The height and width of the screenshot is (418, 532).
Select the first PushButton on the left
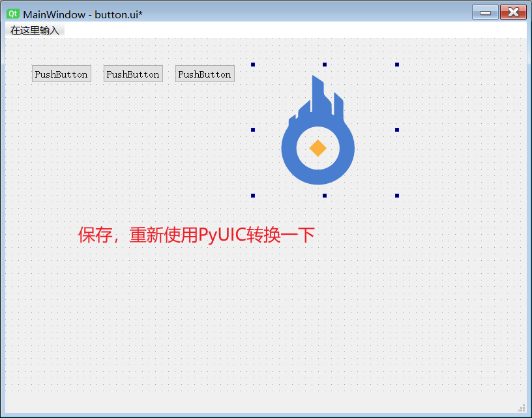pyautogui.click(x=61, y=74)
